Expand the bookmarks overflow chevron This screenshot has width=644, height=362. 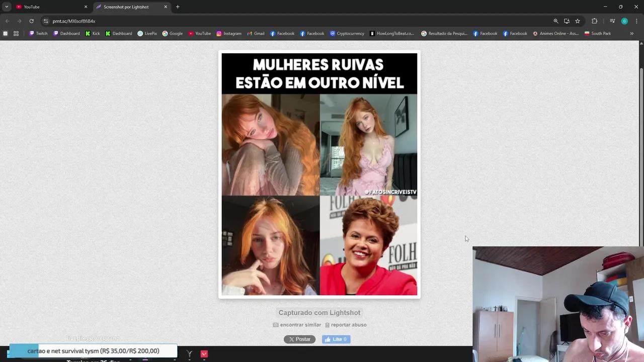pos(631,33)
